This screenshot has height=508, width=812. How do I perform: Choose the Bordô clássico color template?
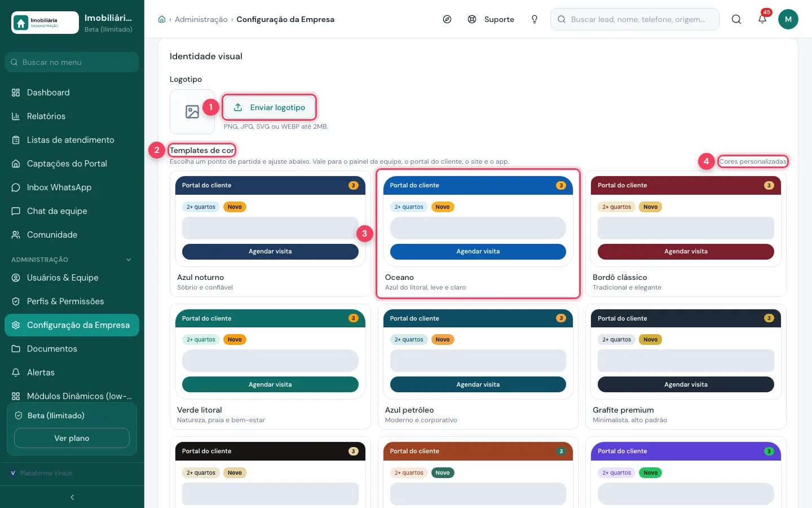(x=686, y=234)
